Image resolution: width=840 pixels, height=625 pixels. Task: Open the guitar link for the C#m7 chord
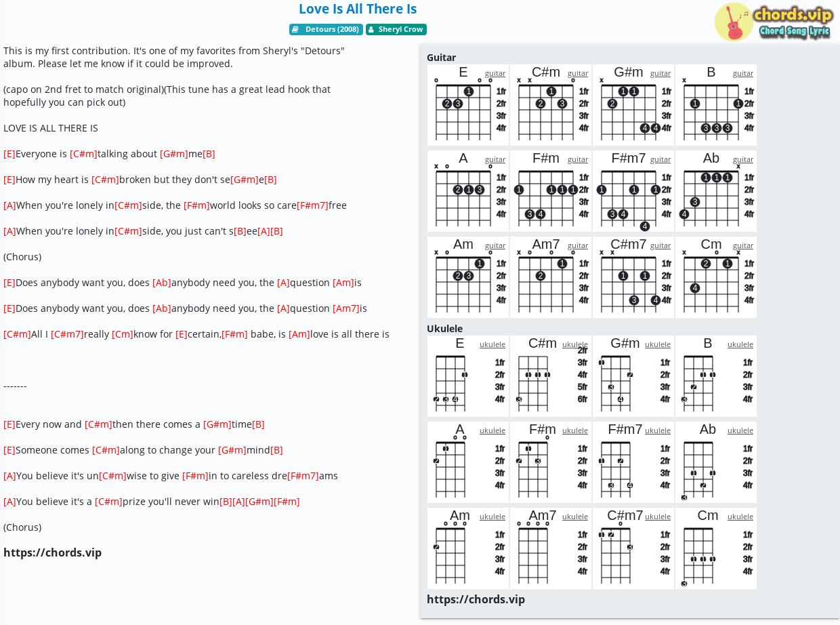[660, 245]
